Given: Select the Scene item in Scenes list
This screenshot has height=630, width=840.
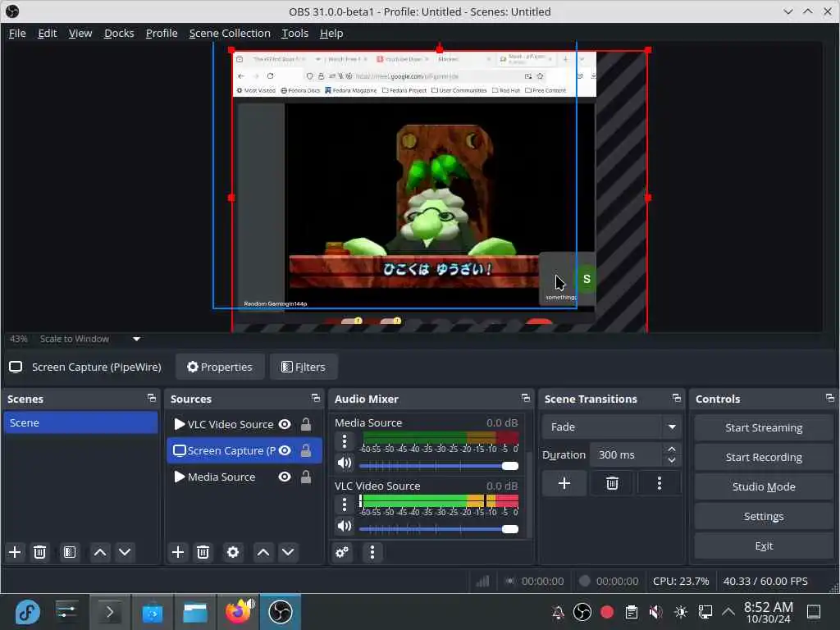Looking at the screenshot, I should tap(80, 422).
